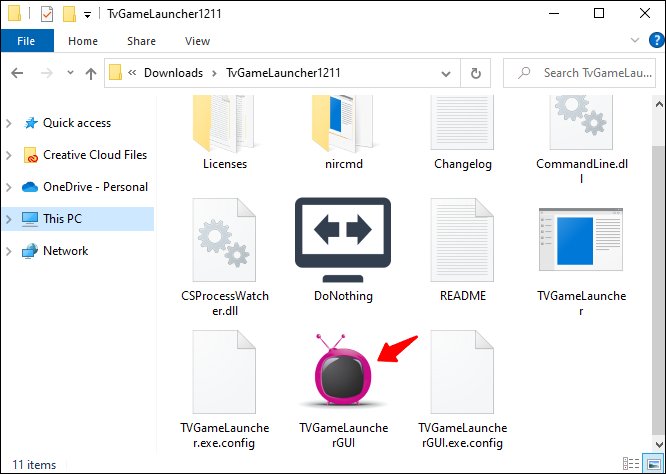Click the "CSProcessWatcher.dll" file name label
The image size is (666, 474).
coord(225,303)
